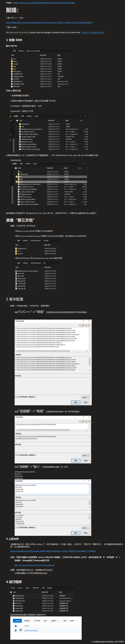Image resolution: width=125 pixels, height=644 pixels.
Task: Click 取消 in additional dependencies dialog
Action: (86, 533)
